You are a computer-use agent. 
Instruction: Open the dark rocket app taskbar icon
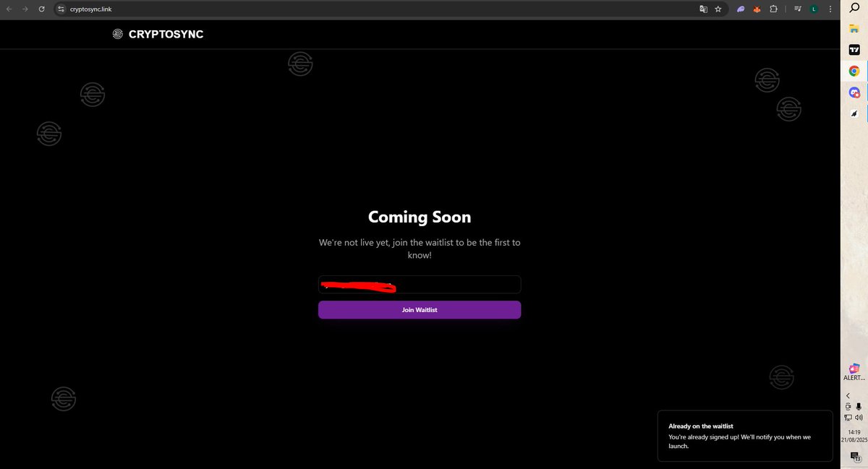tap(854, 114)
